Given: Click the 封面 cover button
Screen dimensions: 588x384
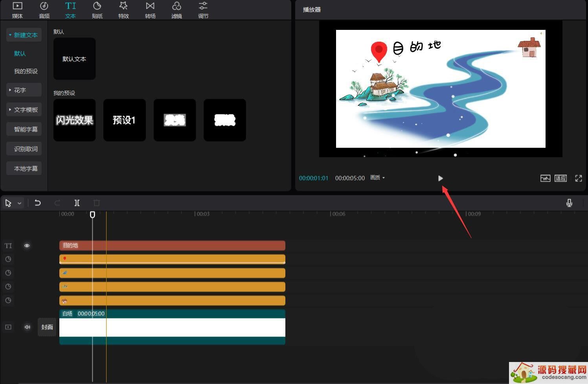Looking at the screenshot, I should click(x=47, y=327).
